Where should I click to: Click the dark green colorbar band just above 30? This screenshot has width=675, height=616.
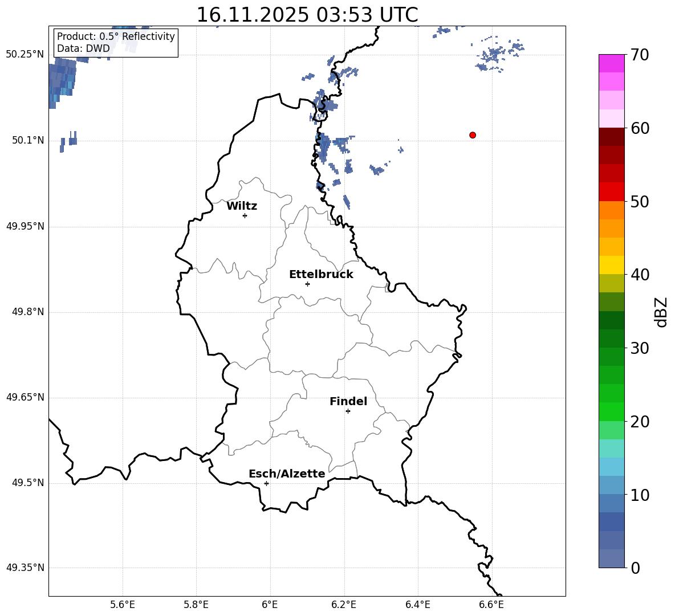612,338
